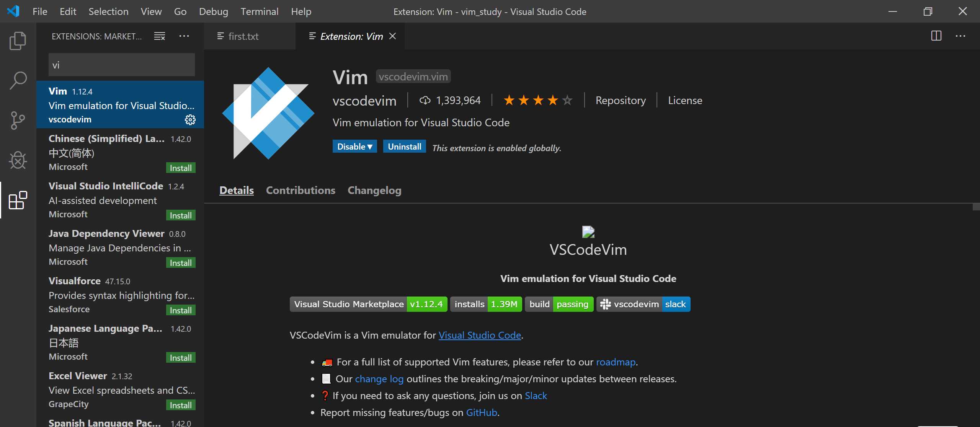Open the Go menu
The image size is (980, 427).
180,11
